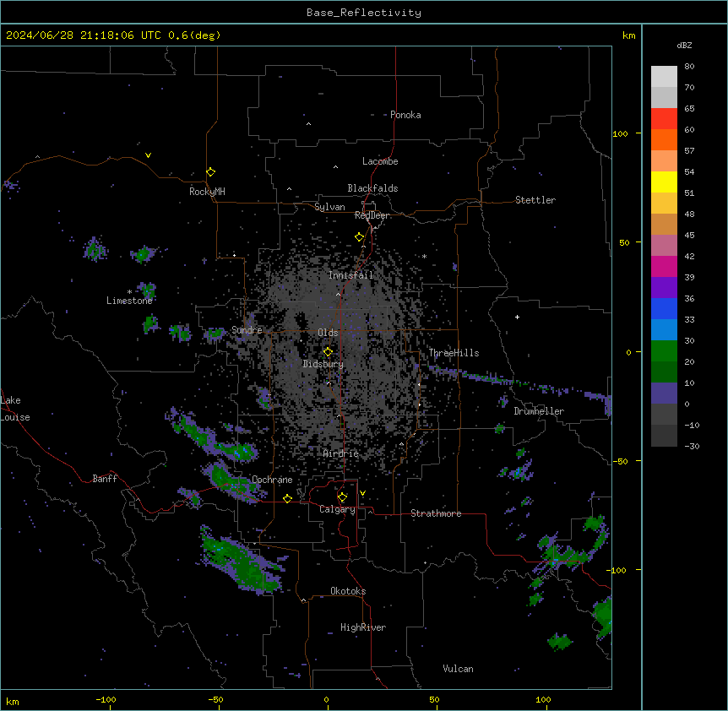Click the white asterisk above the Limestone label
Image resolution: width=728 pixels, height=711 pixels.
[x=129, y=292]
